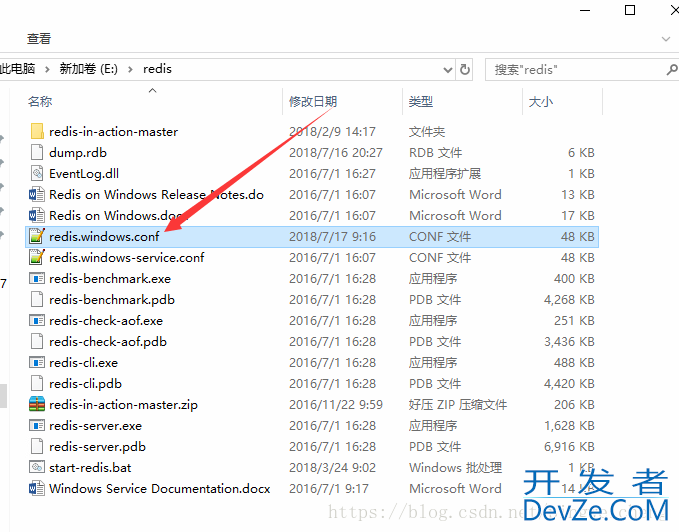Viewport: 679px width, 532px height.
Task: Select the redis-server.exe application icon
Action: pyautogui.click(x=37, y=426)
